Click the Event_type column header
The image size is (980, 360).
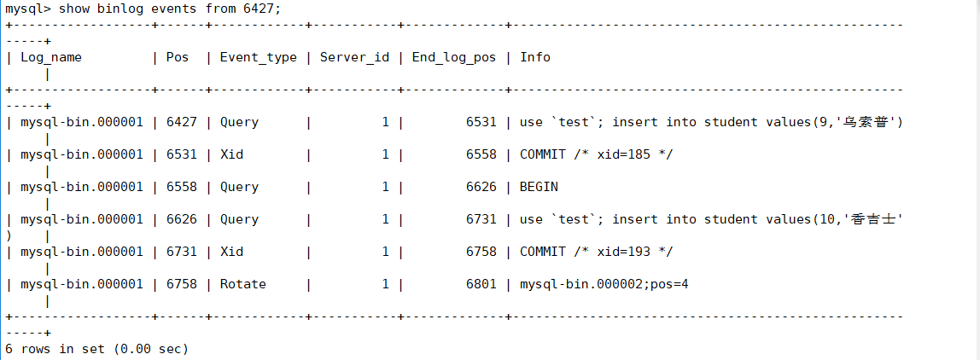click(259, 57)
